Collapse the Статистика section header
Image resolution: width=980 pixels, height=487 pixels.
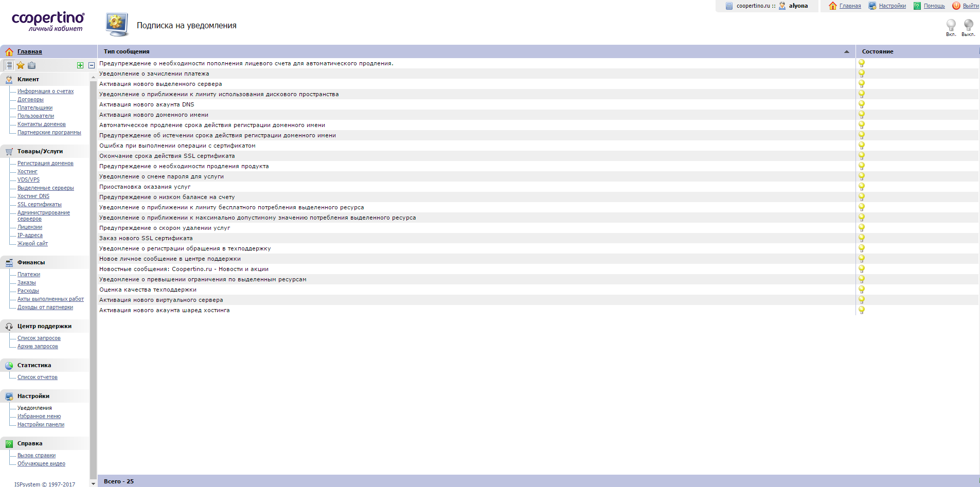[x=45, y=365]
